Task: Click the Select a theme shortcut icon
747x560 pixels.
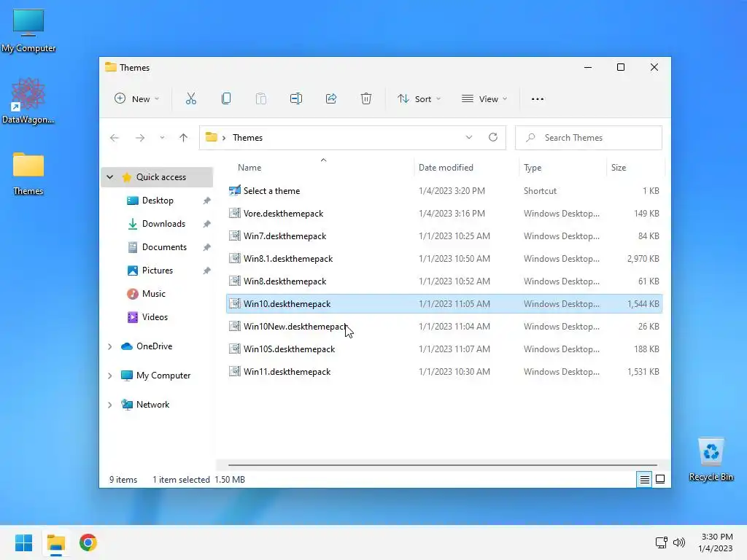Action: pyautogui.click(x=234, y=190)
